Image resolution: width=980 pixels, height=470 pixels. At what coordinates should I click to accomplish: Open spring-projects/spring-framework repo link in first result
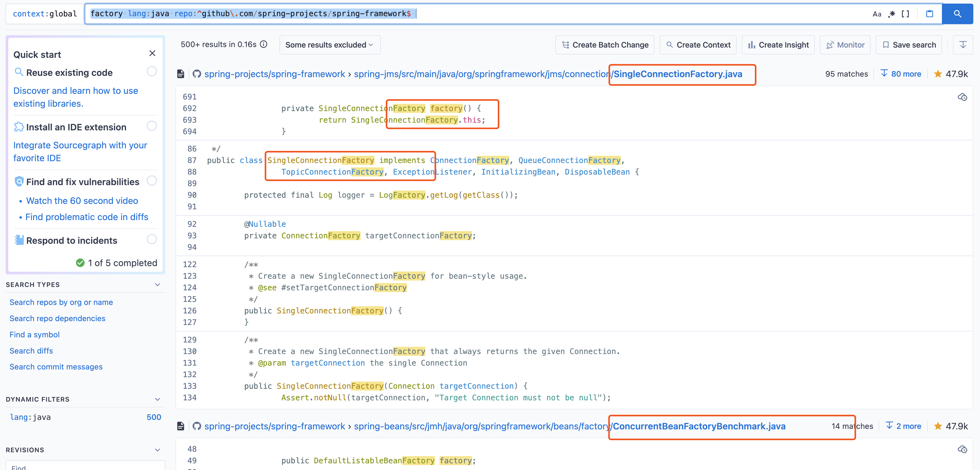(275, 74)
